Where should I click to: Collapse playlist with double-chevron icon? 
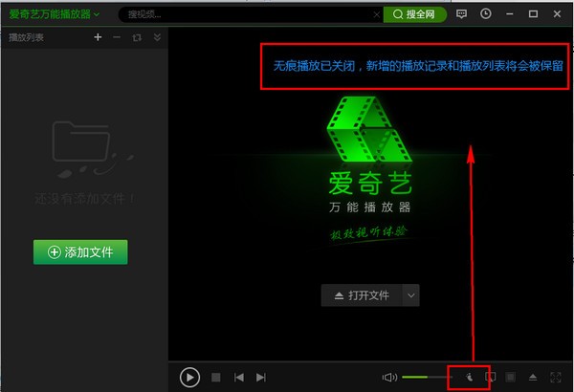[157, 37]
